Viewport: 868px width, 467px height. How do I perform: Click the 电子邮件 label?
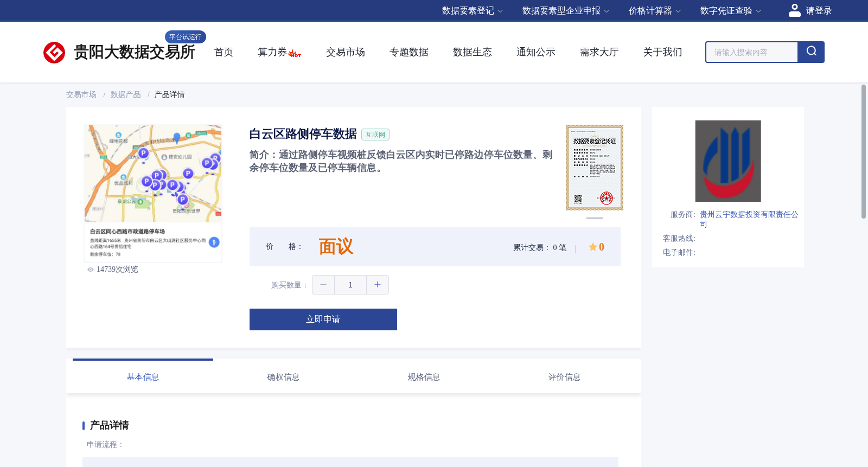pos(679,253)
